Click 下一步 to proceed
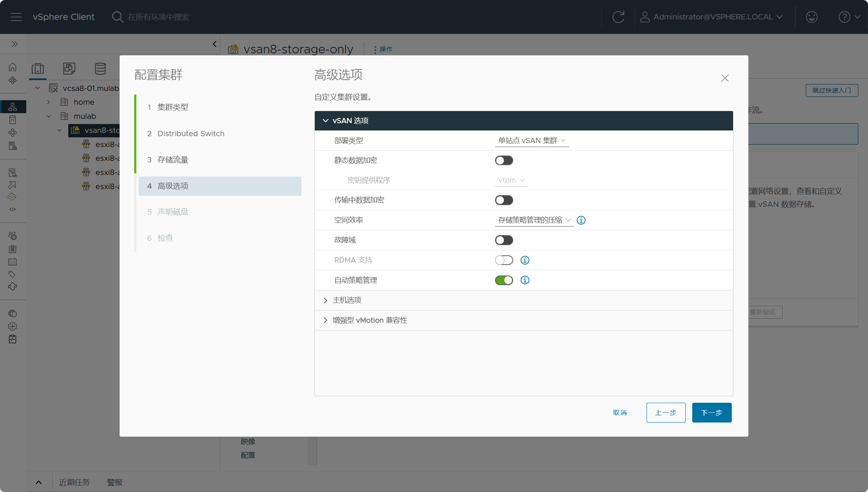This screenshot has width=868, height=492. (712, 412)
